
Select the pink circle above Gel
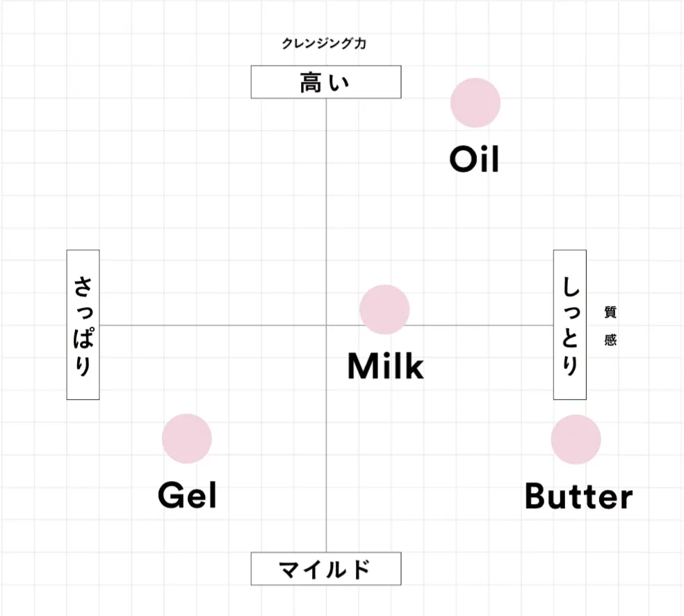pos(187,439)
